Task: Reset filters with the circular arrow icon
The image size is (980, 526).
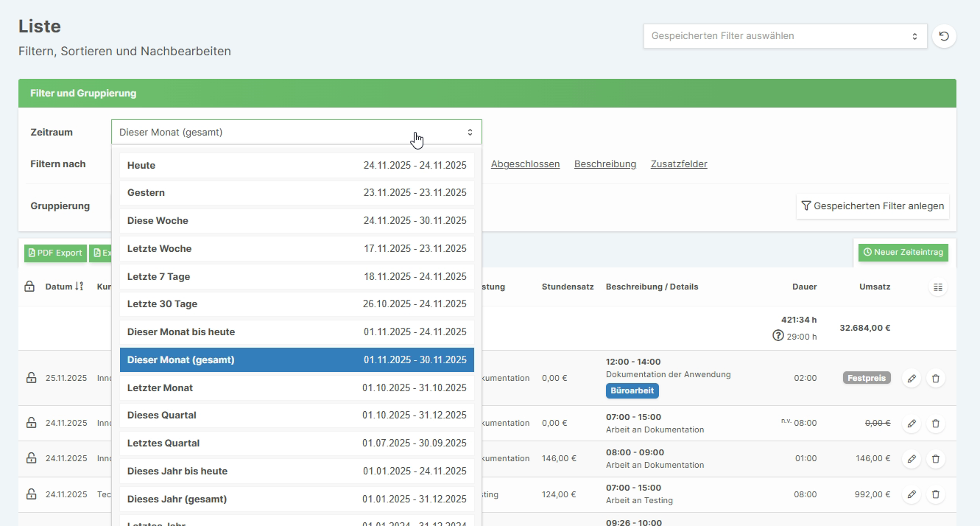Action: pos(944,35)
